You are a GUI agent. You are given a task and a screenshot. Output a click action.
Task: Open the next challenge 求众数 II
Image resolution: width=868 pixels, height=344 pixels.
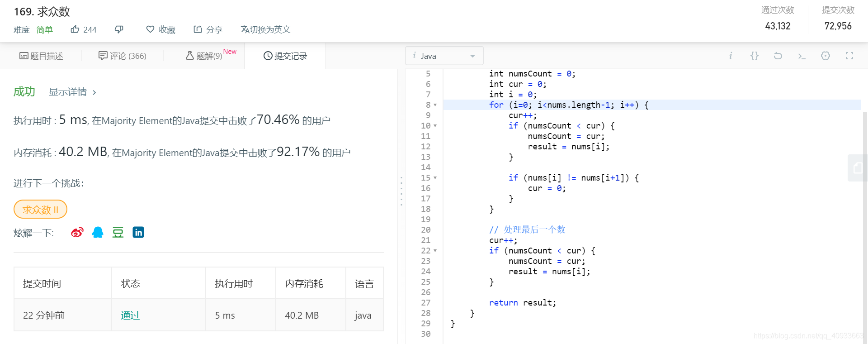click(40, 210)
